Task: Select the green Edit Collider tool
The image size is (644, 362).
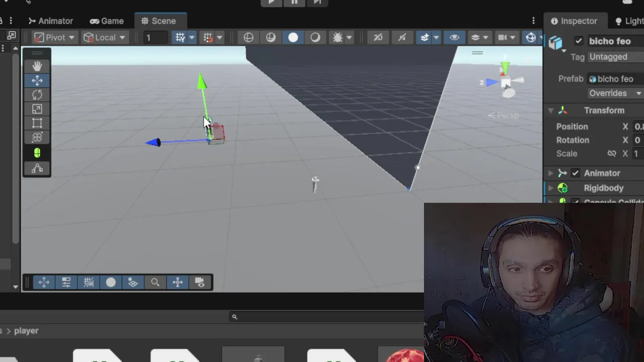Action: (37, 153)
